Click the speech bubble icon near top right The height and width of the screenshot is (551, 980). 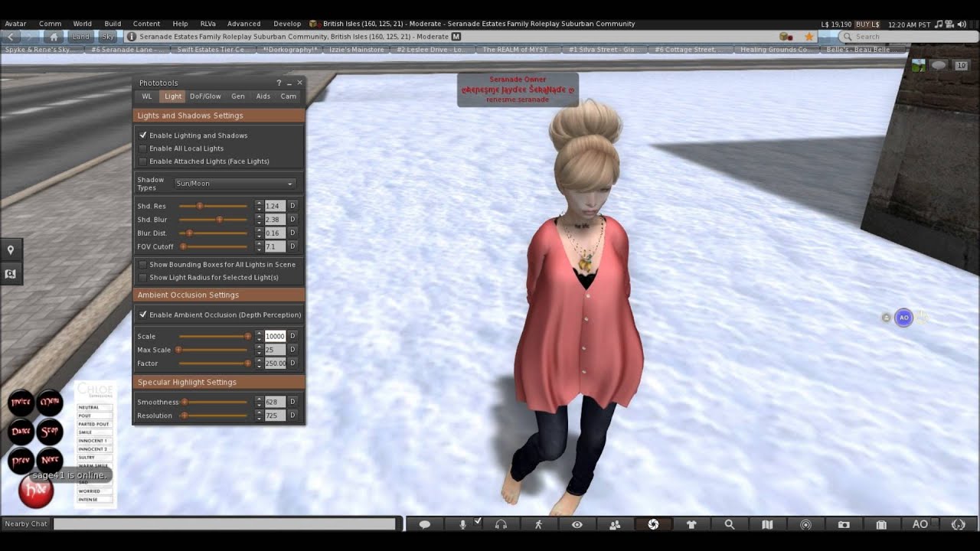coord(939,65)
